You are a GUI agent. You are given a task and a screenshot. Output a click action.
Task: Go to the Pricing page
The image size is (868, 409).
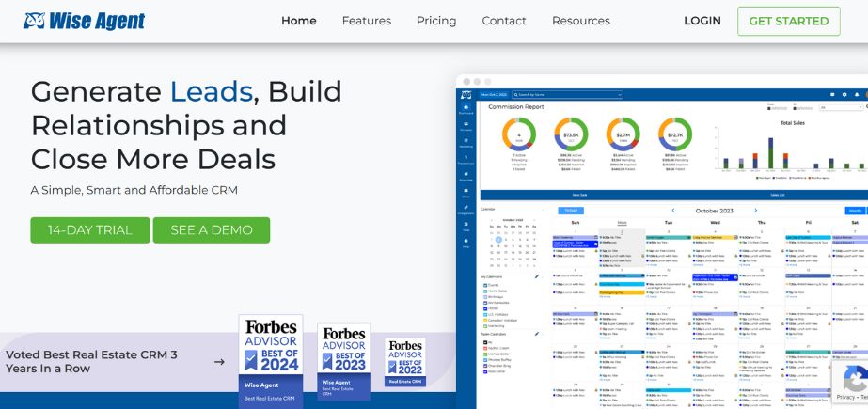click(x=436, y=21)
